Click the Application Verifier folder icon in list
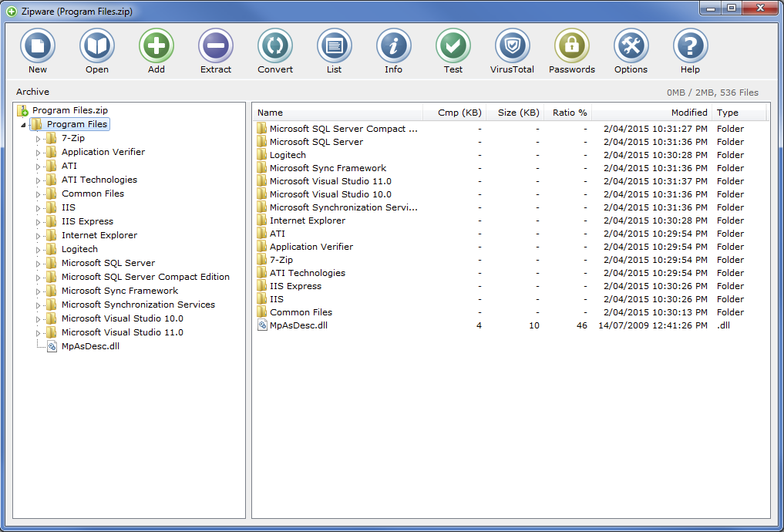The width and height of the screenshot is (784, 532). point(262,247)
